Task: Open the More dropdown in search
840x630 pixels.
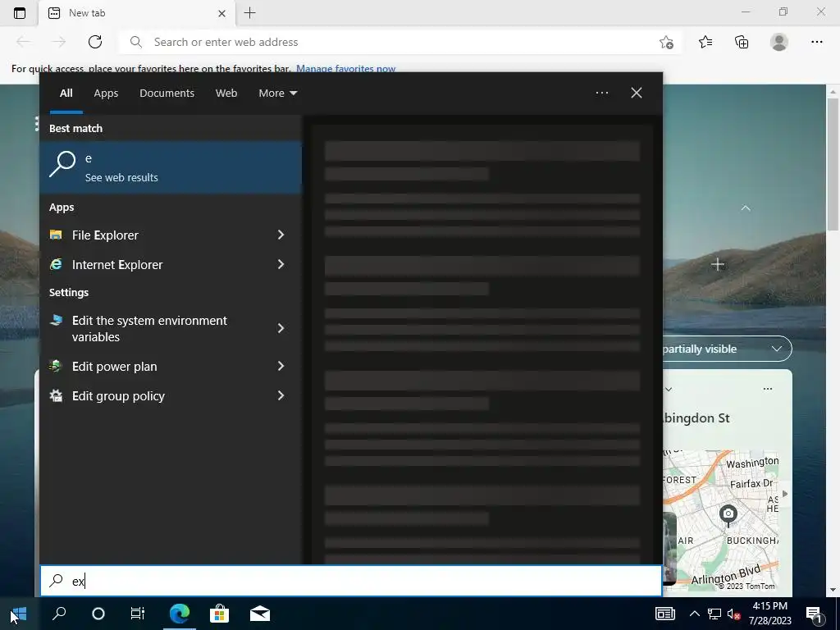Action: click(277, 94)
